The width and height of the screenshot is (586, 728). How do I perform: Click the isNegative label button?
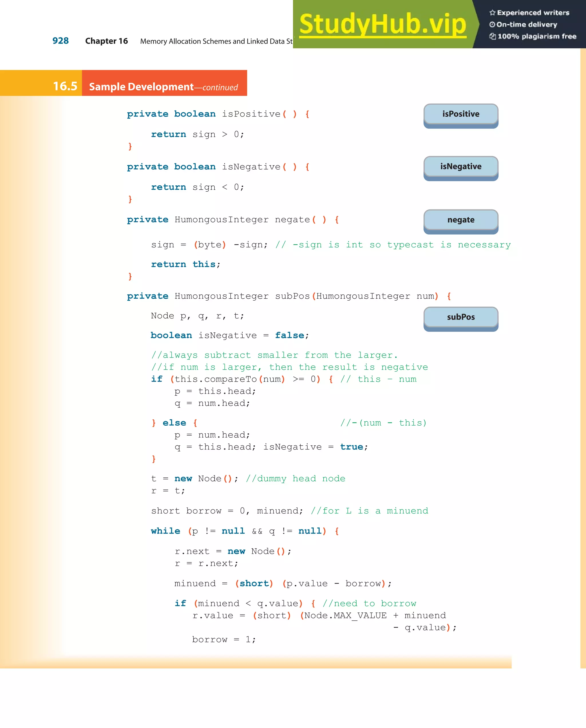[x=461, y=166]
